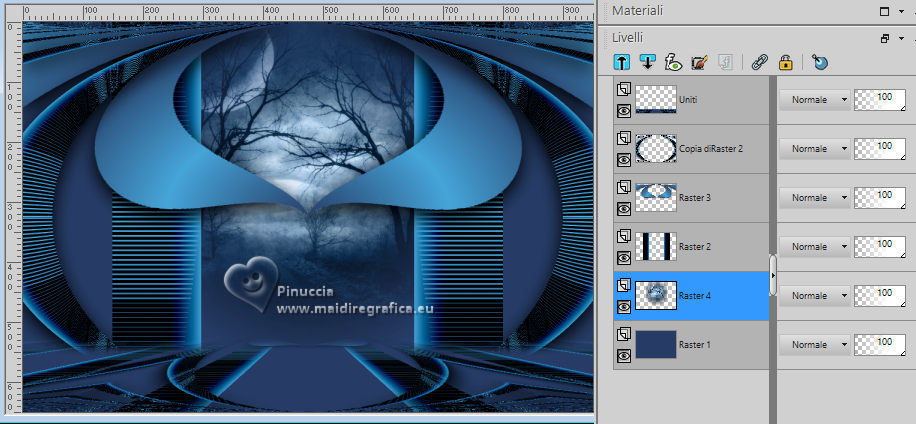Hide the Raster 1 background layer
This screenshot has width=916, height=424.
click(x=624, y=356)
